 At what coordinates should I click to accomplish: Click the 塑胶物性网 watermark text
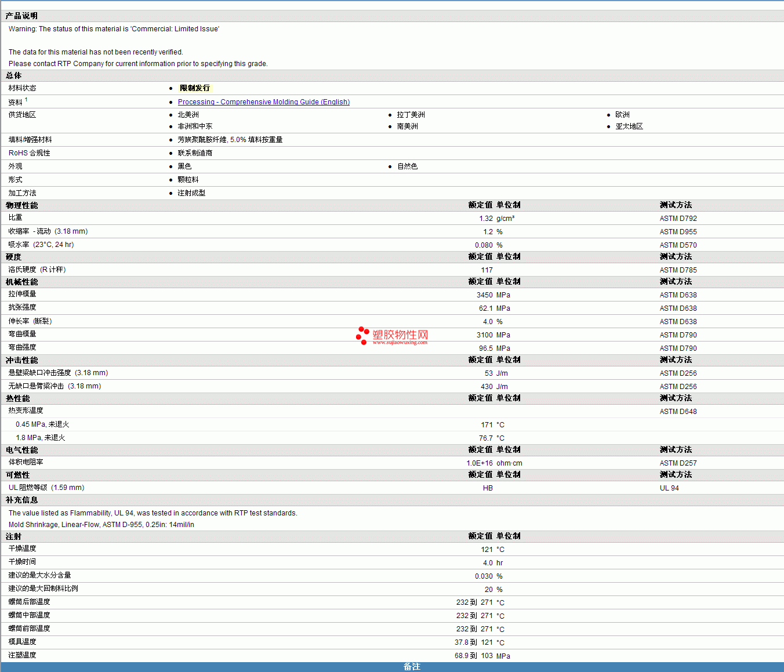pyautogui.click(x=400, y=335)
